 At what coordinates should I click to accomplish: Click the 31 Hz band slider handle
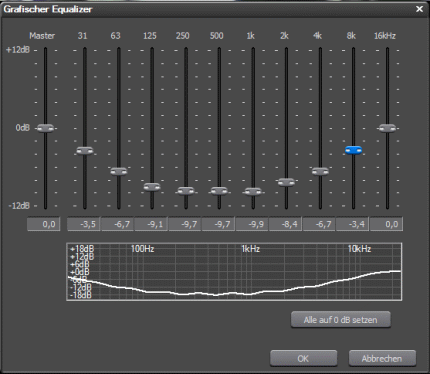(85, 151)
